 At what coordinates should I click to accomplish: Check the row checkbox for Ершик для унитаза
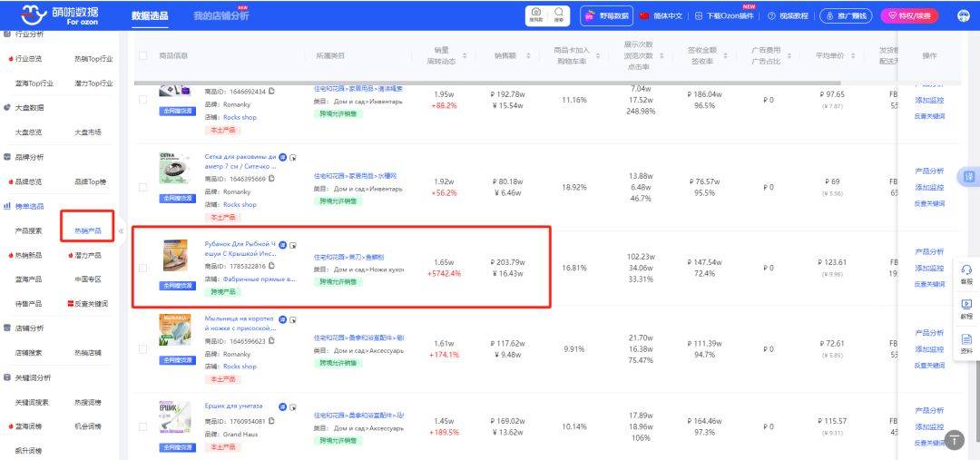pyautogui.click(x=143, y=426)
